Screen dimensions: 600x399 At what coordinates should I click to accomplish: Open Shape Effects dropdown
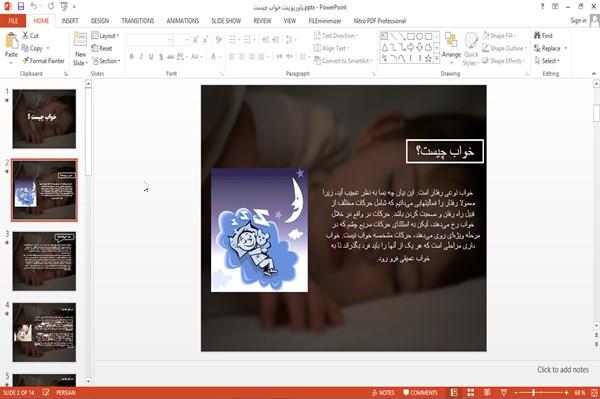pyautogui.click(x=504, y=61)
